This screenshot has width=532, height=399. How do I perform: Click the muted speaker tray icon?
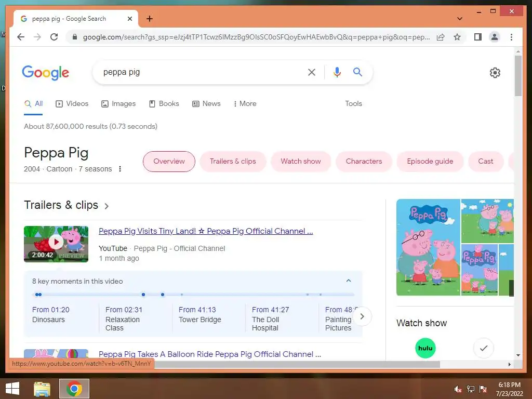click(x=458, y=389)
